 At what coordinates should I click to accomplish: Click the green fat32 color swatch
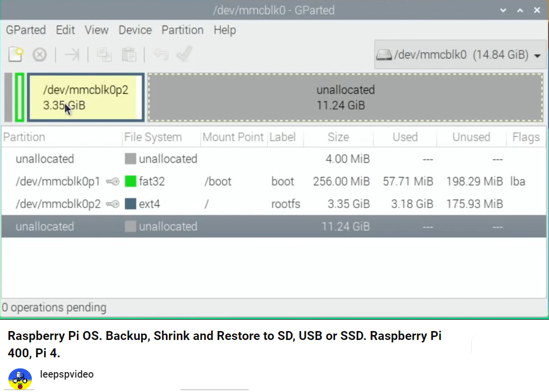[130, 181]
